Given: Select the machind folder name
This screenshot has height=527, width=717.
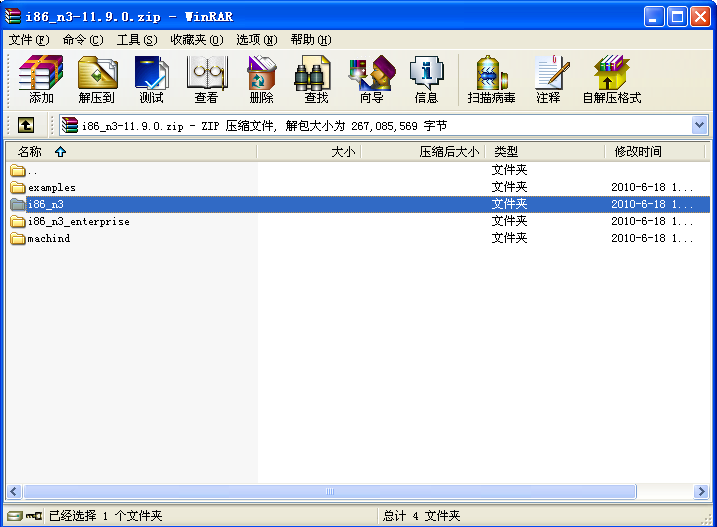Looking at the screenshot, I should point(49,238).
